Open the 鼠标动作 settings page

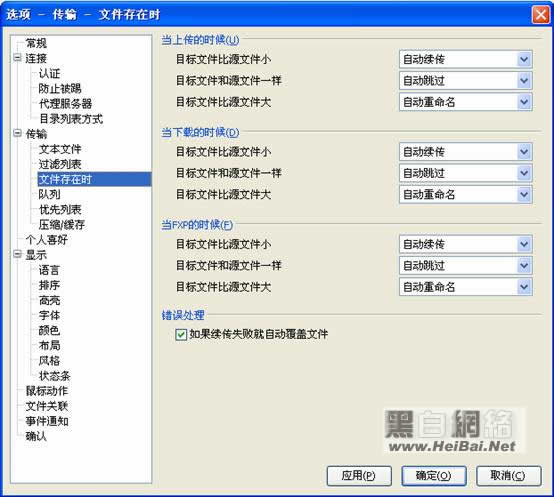pyautogui.click(x=46, y=391)
